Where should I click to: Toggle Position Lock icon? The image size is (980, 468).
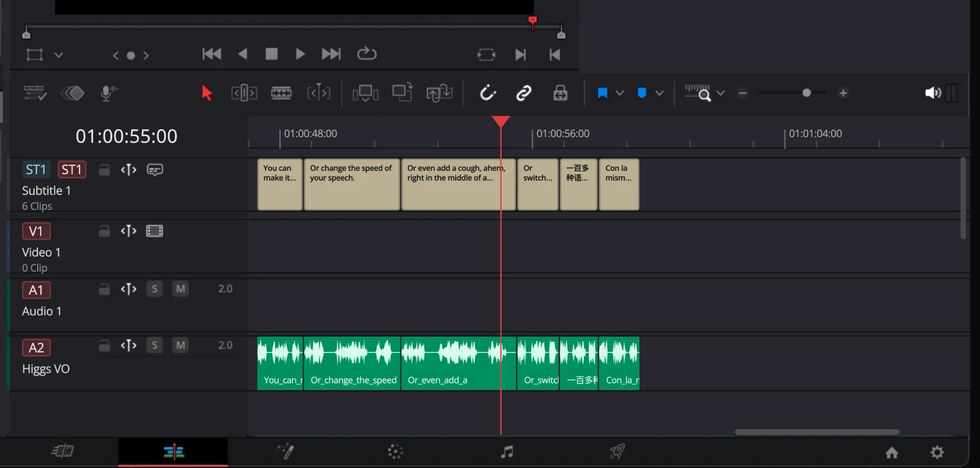[x=560, y=93]
